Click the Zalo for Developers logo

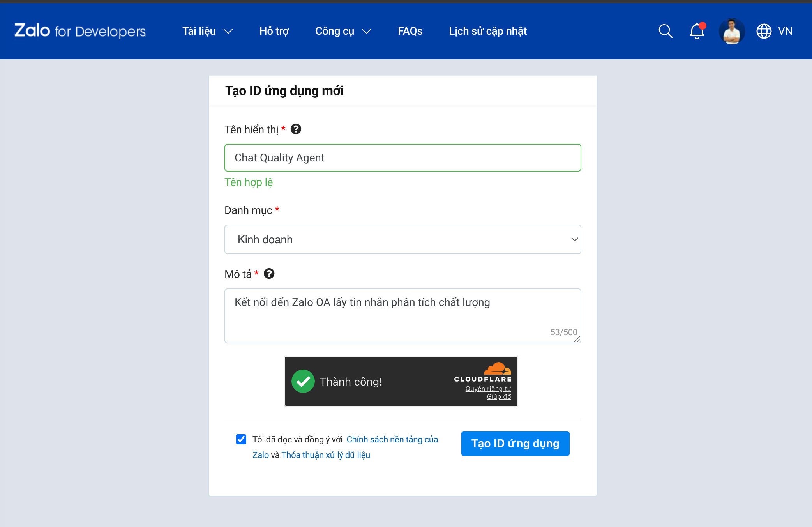[x=80, y=31]
